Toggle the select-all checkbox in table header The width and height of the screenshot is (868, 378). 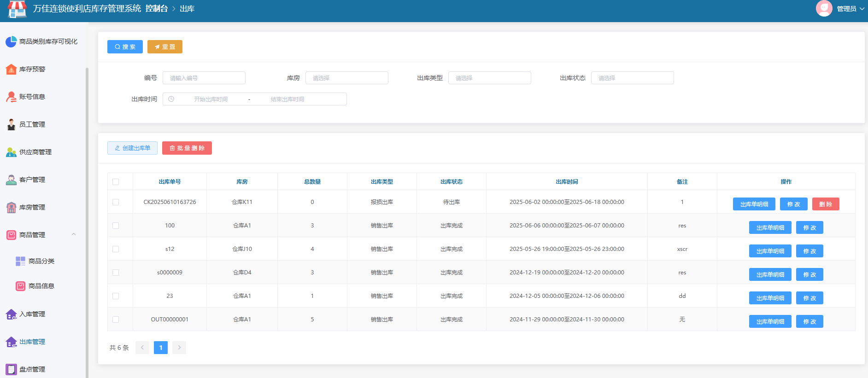click(x=116, y=182)
